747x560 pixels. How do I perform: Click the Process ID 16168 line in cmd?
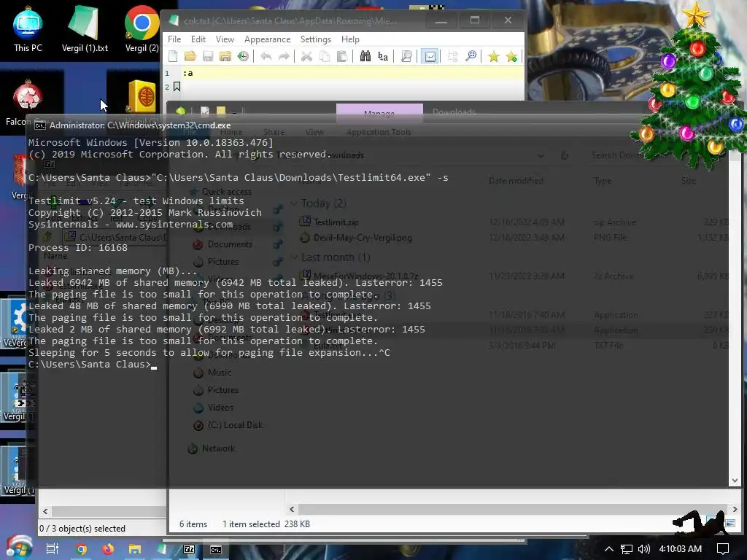(78, 248)
